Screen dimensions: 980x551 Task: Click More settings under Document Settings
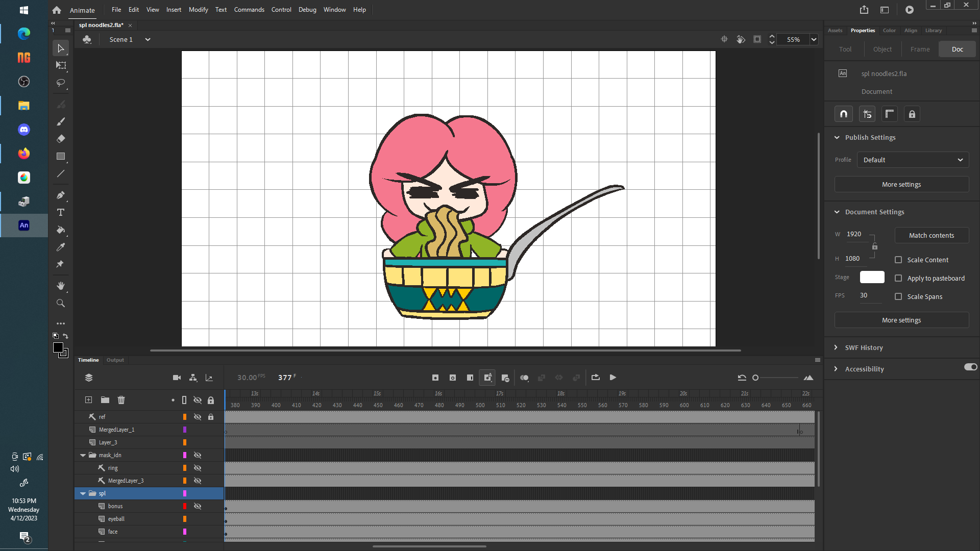[901, 320]
